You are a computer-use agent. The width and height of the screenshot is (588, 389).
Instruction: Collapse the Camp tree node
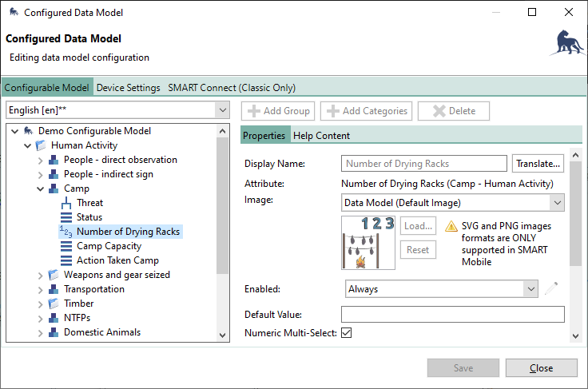click(40, 189)
